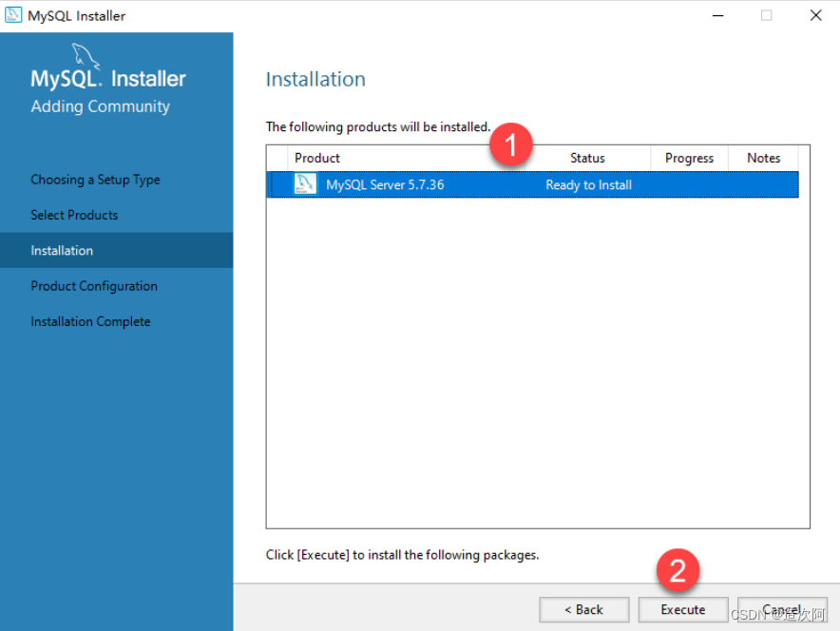Go to Select Products step
Viewport: 840px width, 631px height.
(x=74, y=215)
